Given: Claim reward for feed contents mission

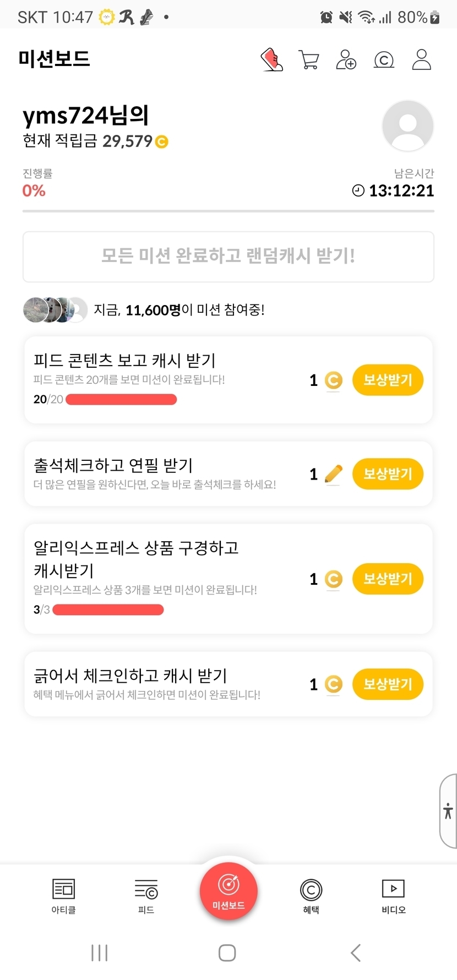Looking at the screenshot, I should pyautogui.click(x=388, y=380).
